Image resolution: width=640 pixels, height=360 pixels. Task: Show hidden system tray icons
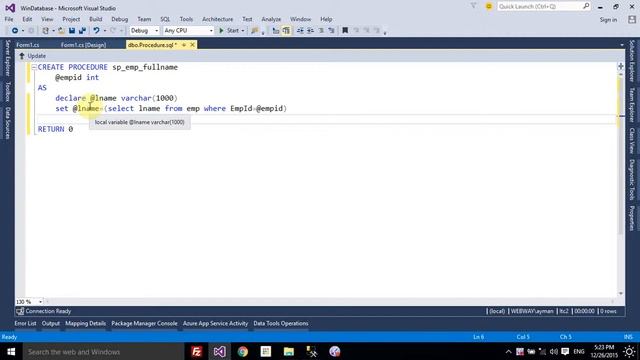coord(508,351)
